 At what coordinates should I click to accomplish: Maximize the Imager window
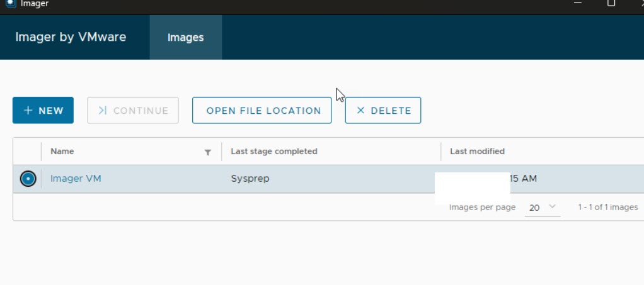(x=611, y=3)
